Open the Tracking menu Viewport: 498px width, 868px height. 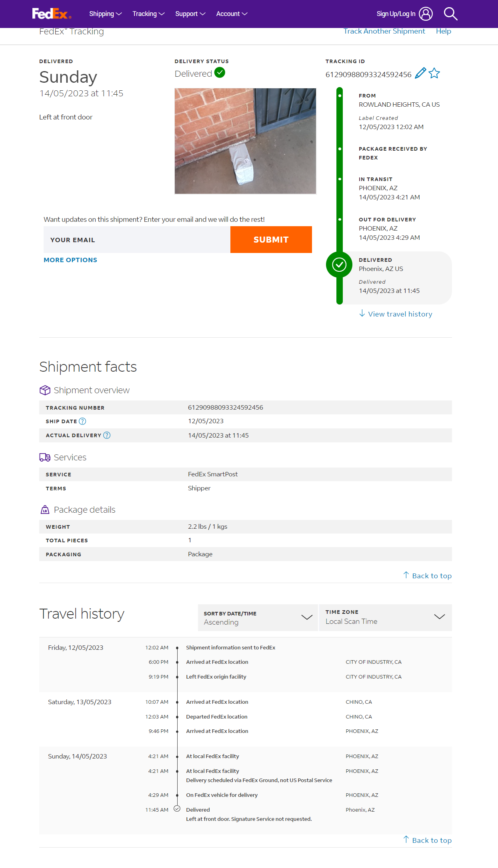click(x=148, y=14)
